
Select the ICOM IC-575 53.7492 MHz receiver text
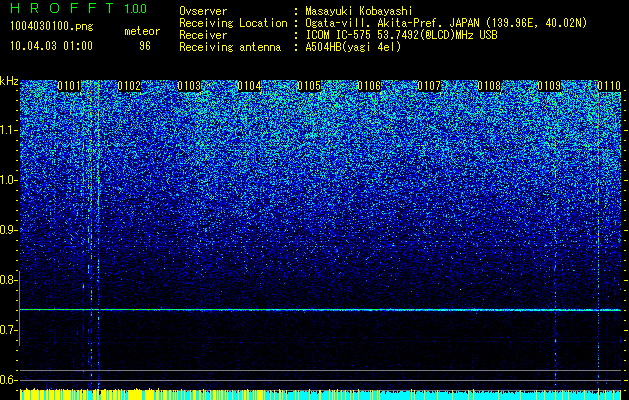coord(401,35)
